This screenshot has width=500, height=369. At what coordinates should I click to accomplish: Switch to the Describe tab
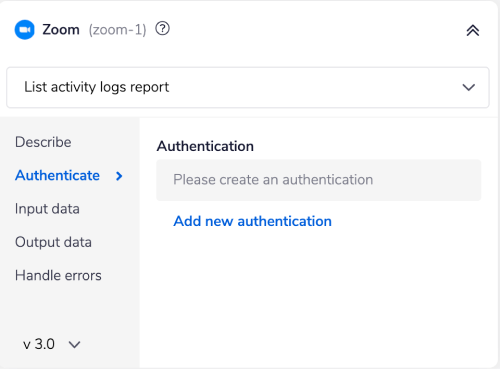click(x=43, y=142)
